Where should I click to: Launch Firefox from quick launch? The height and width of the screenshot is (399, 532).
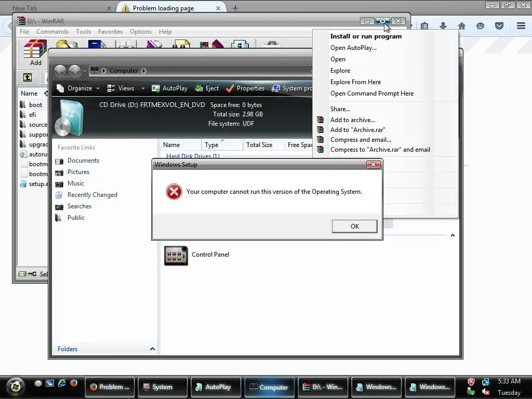click(74, 383)
